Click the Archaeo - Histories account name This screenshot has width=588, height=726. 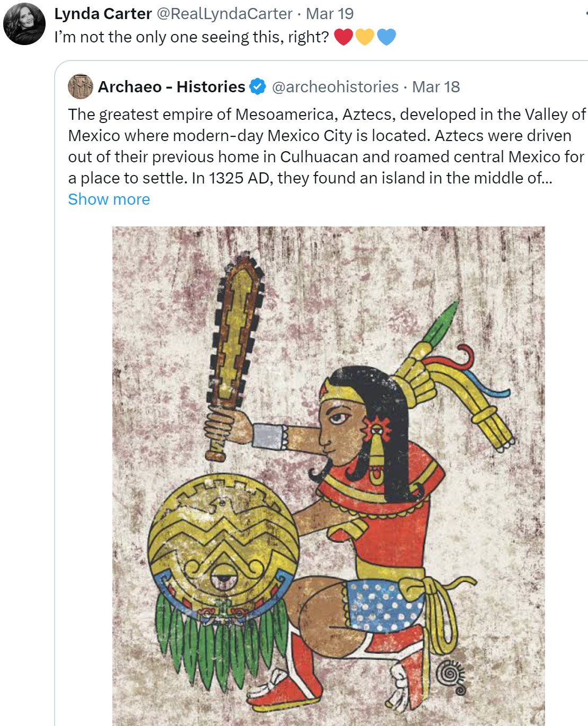coord(171,86)
